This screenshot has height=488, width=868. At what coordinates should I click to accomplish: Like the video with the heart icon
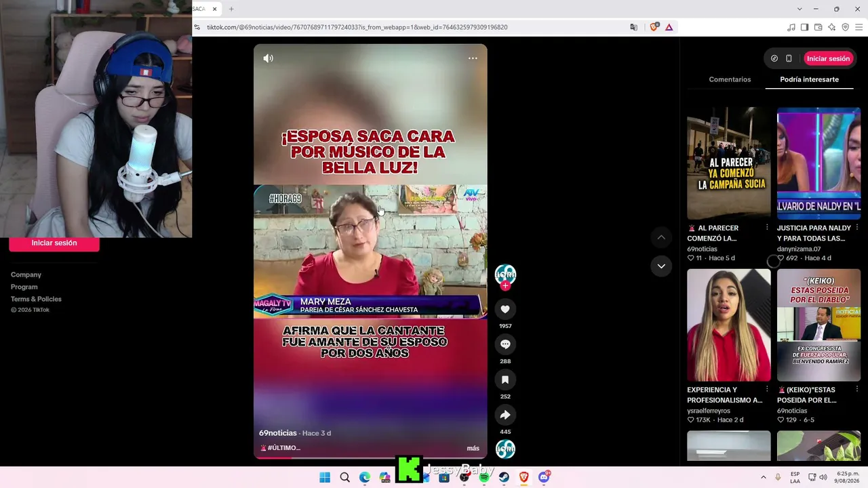coord(505,309)
